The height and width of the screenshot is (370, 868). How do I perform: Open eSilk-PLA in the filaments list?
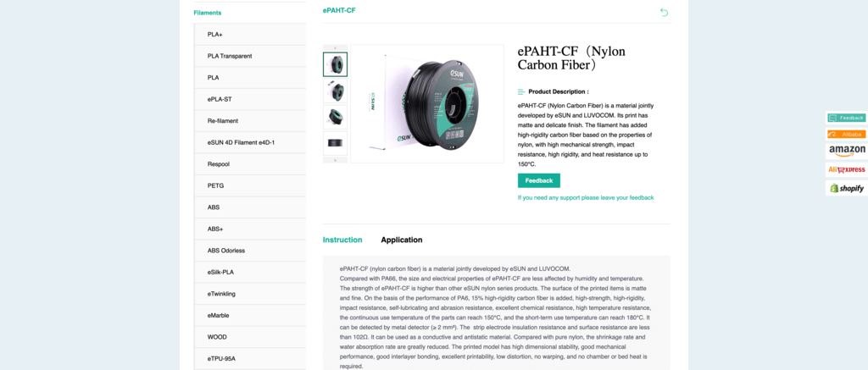[250, 272]
